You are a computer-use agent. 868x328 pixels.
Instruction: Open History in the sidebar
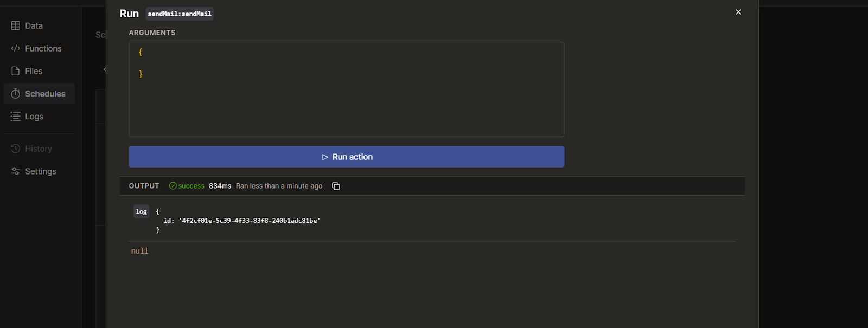[x=32, y=149]
